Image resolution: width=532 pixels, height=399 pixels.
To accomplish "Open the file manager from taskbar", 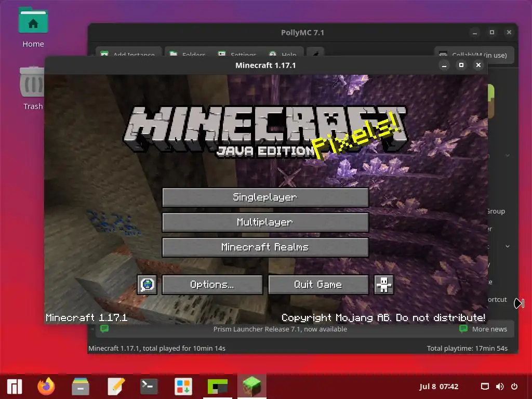I will tap(81, 387).
